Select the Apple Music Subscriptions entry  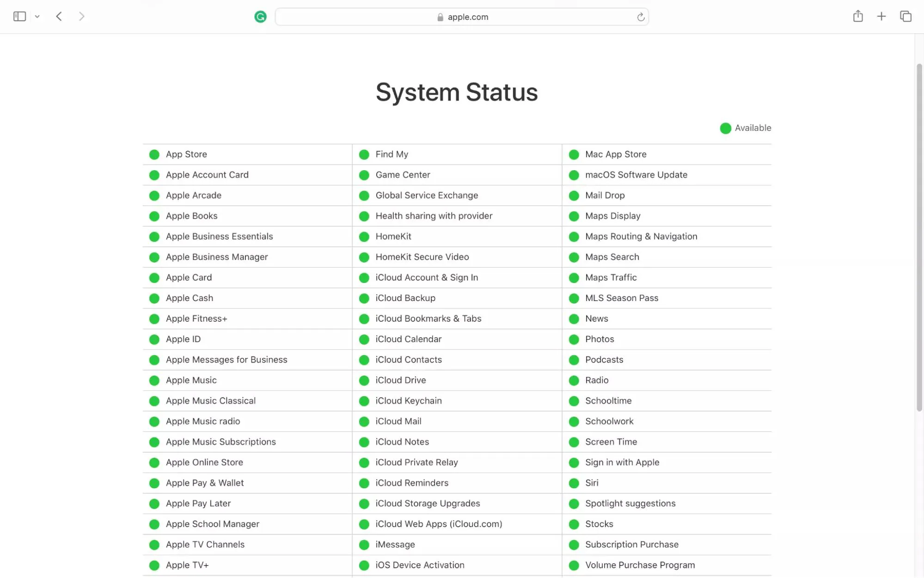tap(221, 442)
